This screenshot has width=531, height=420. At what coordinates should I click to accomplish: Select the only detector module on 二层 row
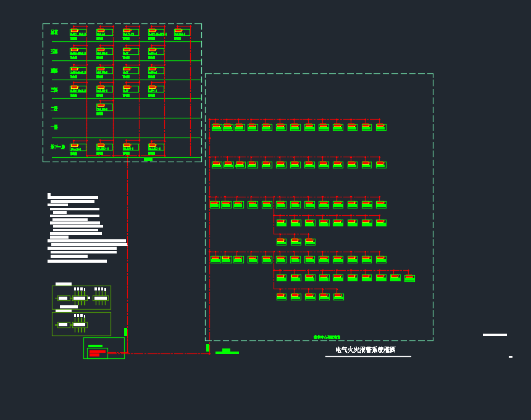104,107
